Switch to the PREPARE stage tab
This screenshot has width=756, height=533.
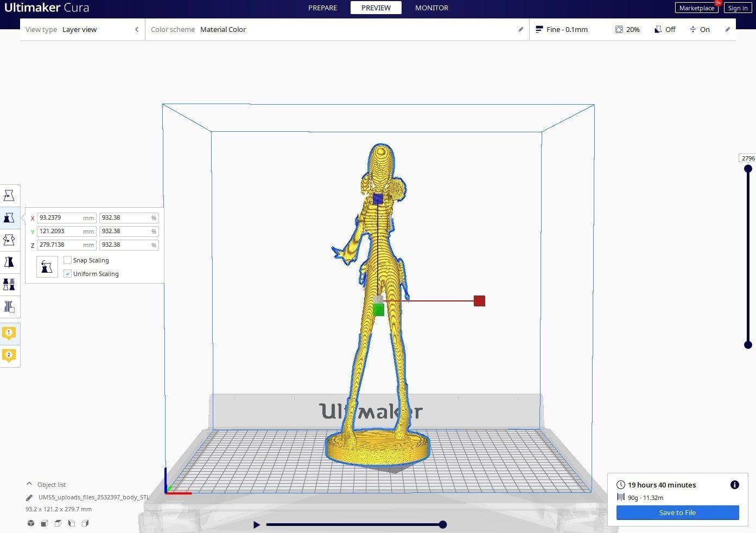click(322, 8)
